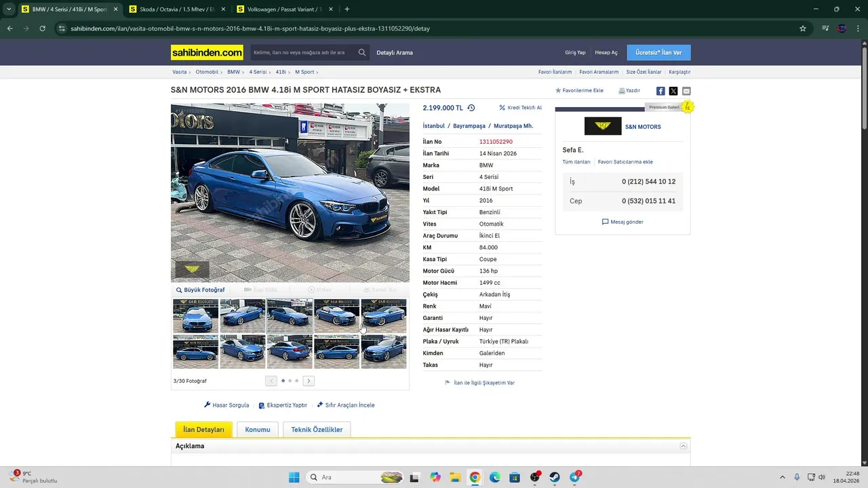The width and height of the screenshot is (868, 488).
Task: Click the Kredi Teklifi Al percent icon
Action: [502, 108]
